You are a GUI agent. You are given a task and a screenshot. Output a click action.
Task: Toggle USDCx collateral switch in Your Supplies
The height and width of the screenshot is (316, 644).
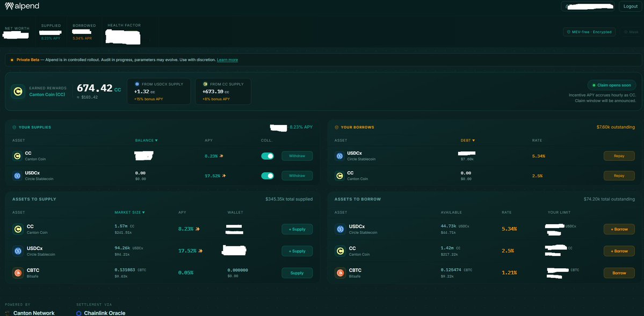point(267,175)
